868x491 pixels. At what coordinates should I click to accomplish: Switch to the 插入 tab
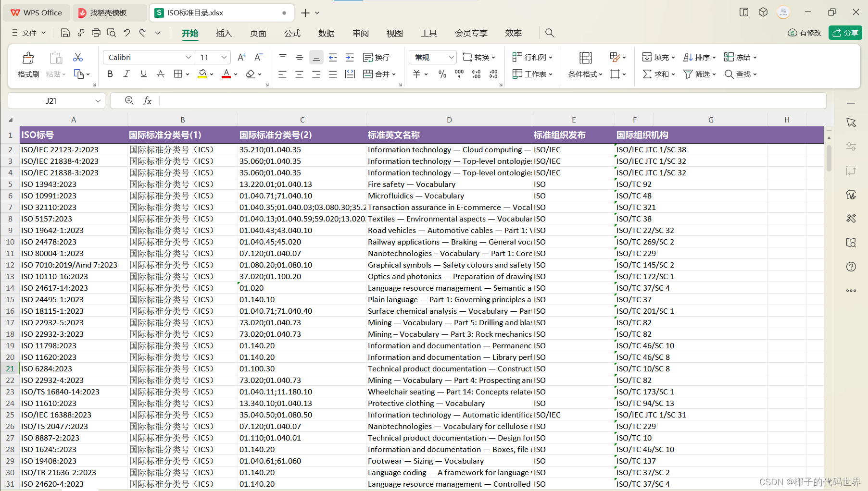pyautogui.click(x=224, y=33)
